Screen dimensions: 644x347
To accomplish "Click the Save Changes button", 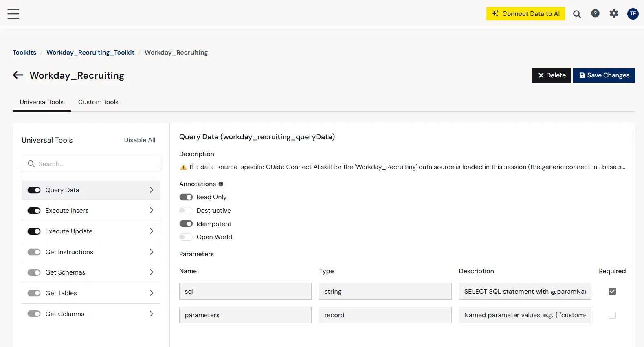I will pyautogui.click(x=604, y=75).
